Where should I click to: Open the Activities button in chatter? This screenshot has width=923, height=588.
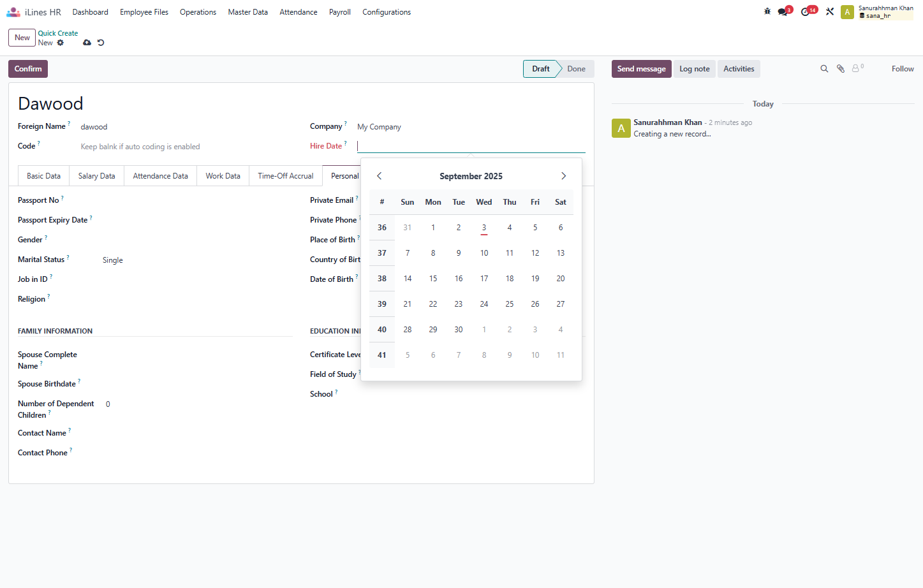pos(739,69)
